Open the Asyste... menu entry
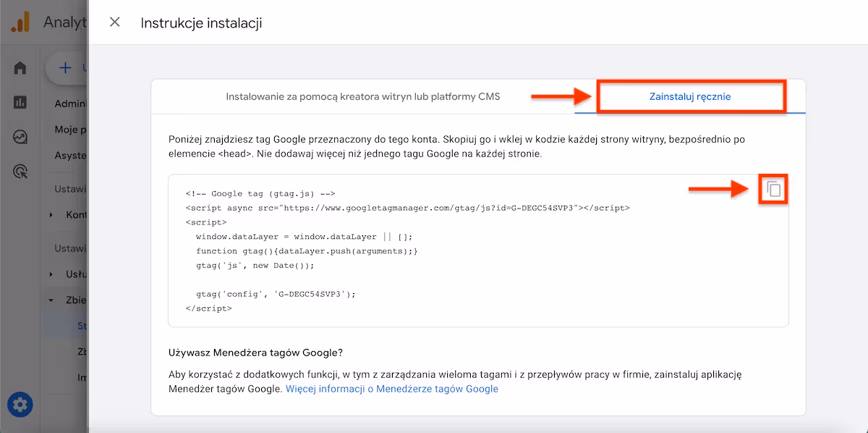The width and height of the screenshot is (868, 433). tap(71, 156)
